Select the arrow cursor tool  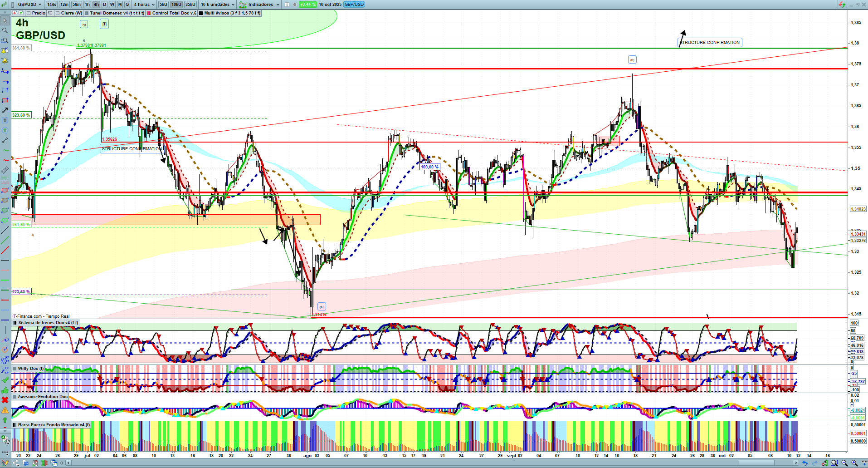coord(5,20)
